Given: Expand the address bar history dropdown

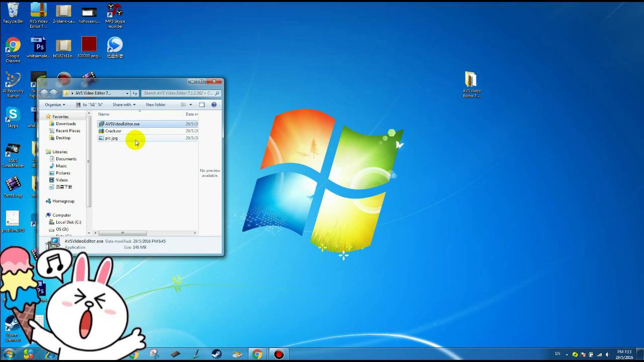Looking at the screenshot, I should 127,93.
